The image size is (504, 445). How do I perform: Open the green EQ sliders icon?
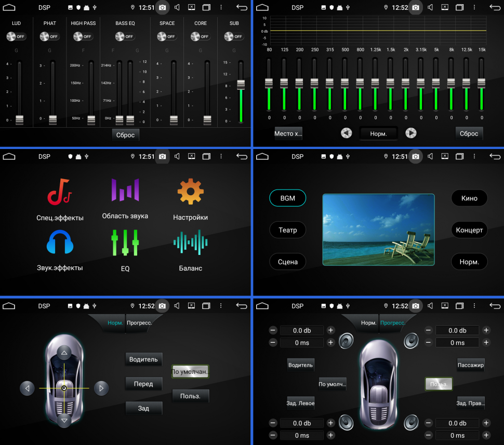click(125, 242)
